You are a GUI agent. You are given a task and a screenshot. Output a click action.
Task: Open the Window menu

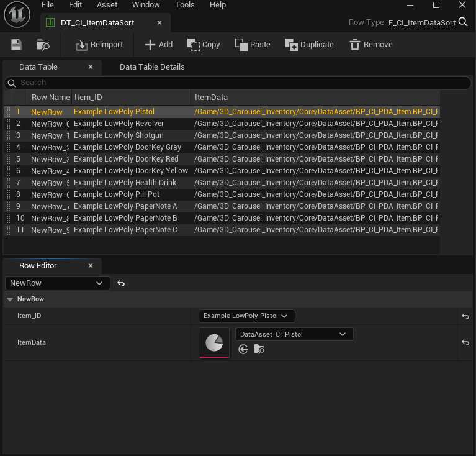[x=146, y=5]
